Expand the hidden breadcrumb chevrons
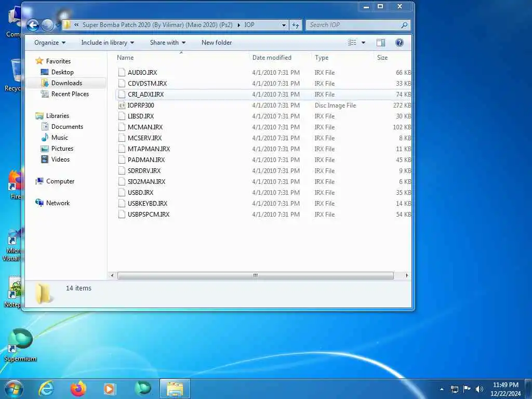 point(76,25)
